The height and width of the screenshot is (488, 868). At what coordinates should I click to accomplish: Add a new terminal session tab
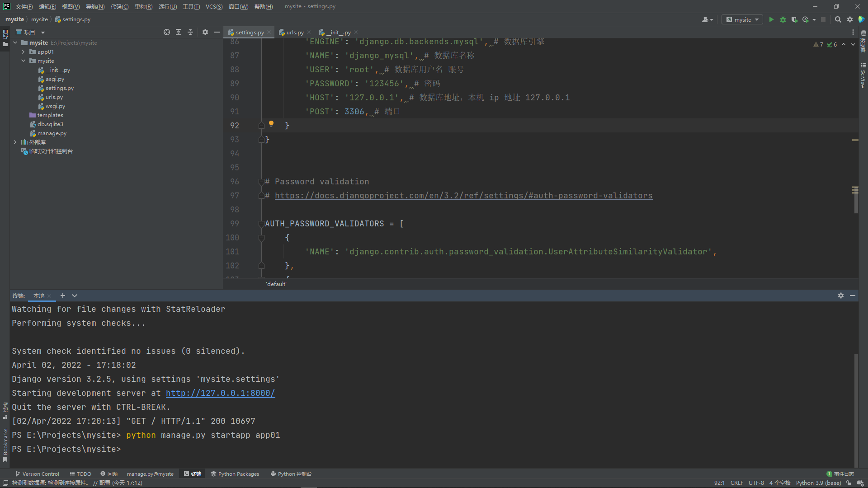coord(63,296)
